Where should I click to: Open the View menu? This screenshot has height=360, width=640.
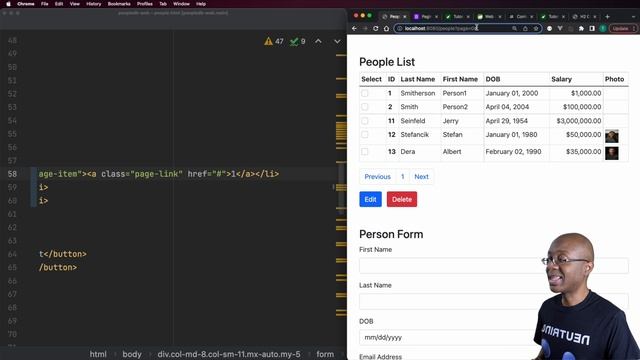point(74,4)
